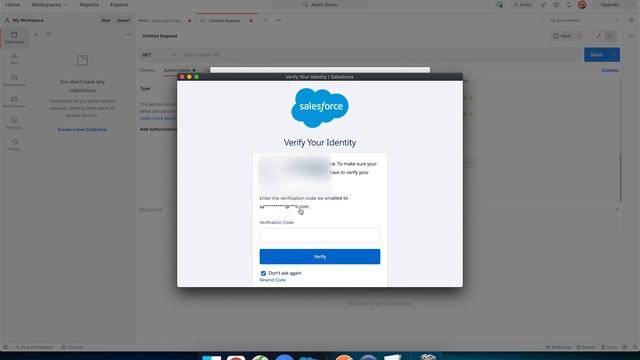
Task: Click the plus icon to open a new tab
Action: click(x=265, y=20)
